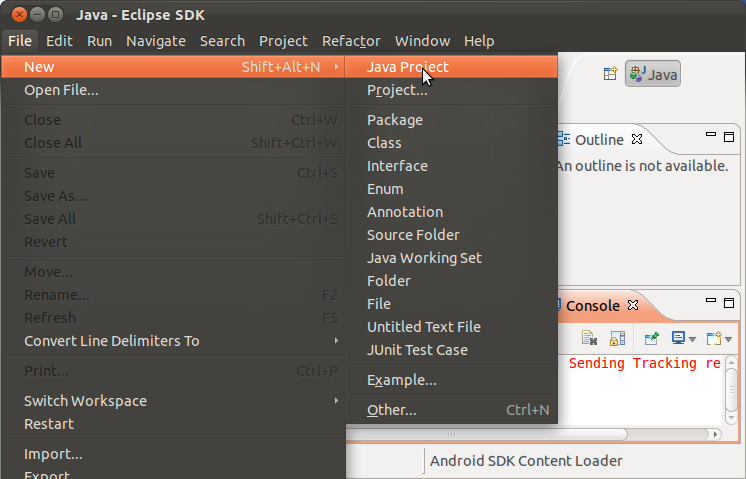Open the Run menu
The image size is (746, 479).
click(99, 41)
